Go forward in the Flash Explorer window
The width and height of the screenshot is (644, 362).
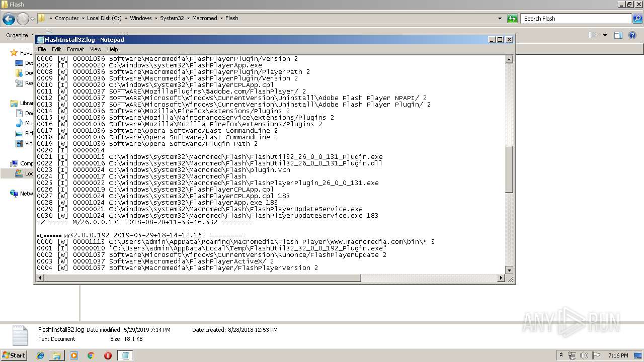[23, 19]
